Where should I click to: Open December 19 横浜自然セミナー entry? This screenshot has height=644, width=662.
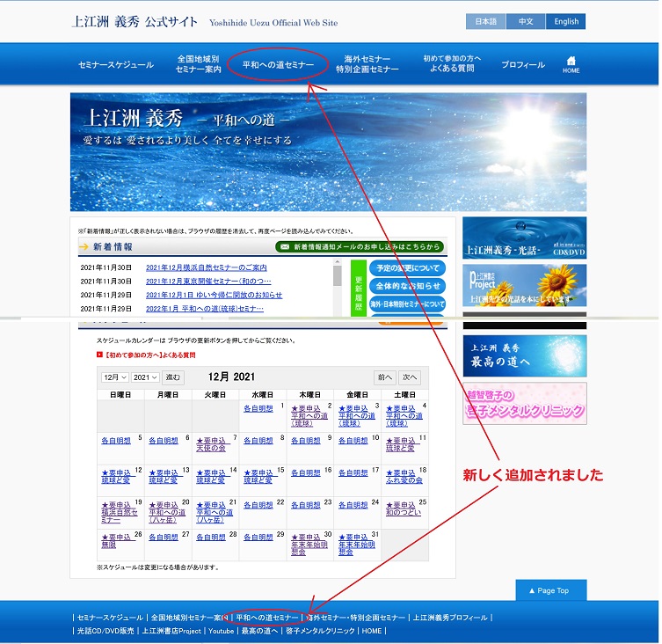(x=120, y=513)
